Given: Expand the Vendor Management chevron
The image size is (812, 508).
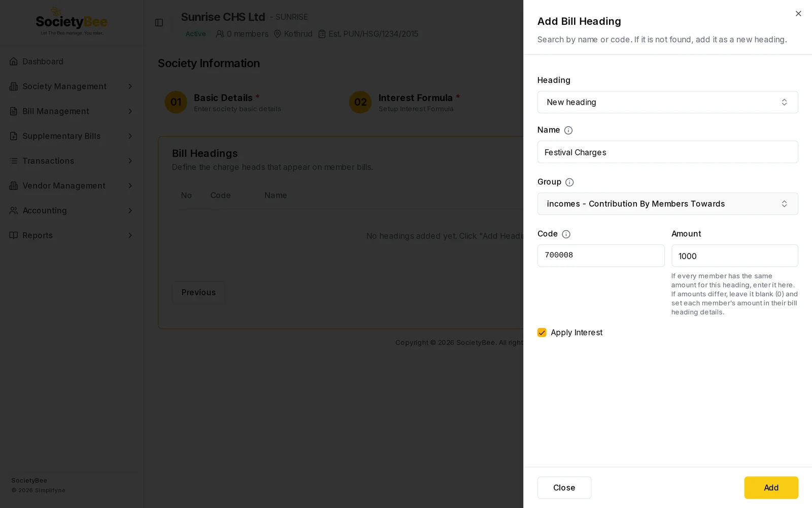Looking at the screenshot, I should (130, 186).
